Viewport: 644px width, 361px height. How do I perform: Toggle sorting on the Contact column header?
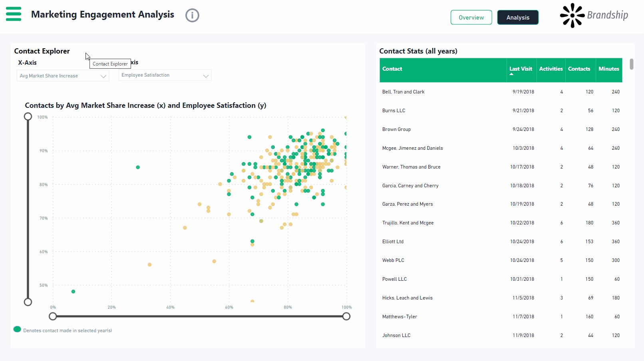coord(392,69)
